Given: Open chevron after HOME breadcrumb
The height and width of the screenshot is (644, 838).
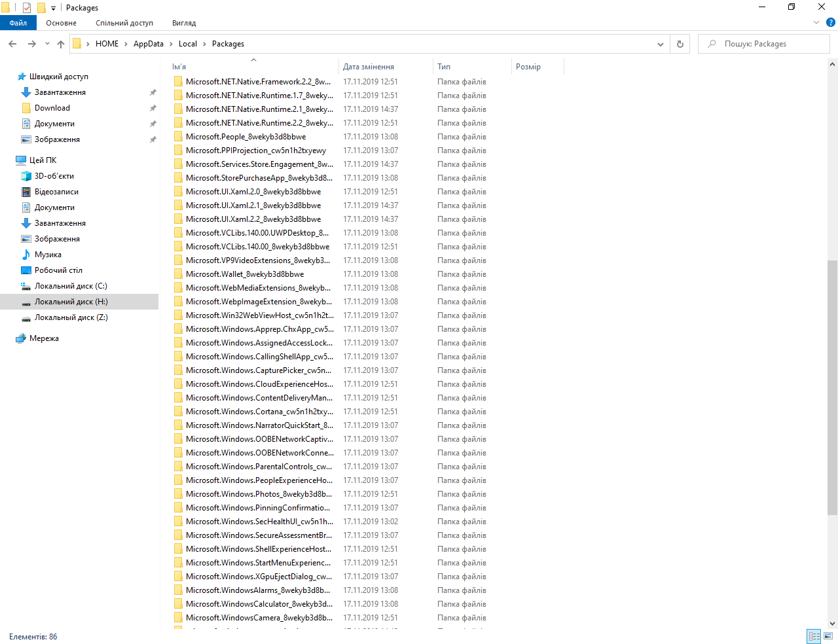Looking at the screenshot, I should (126, 44).
